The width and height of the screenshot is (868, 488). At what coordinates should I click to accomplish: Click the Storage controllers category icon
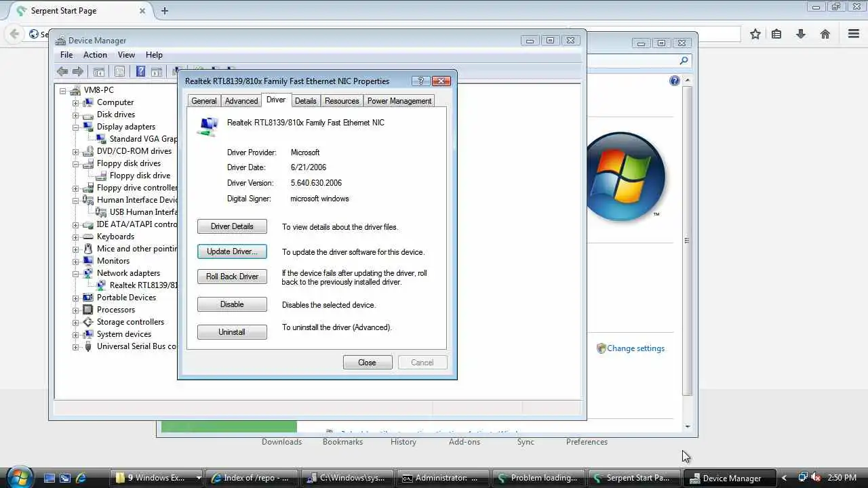click(88, 322)
